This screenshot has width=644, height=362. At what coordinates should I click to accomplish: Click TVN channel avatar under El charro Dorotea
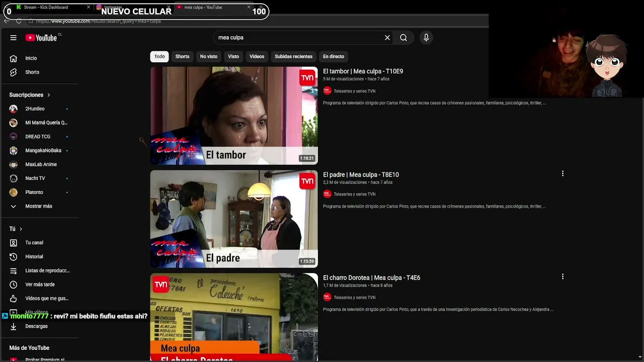tap(328, 297)
